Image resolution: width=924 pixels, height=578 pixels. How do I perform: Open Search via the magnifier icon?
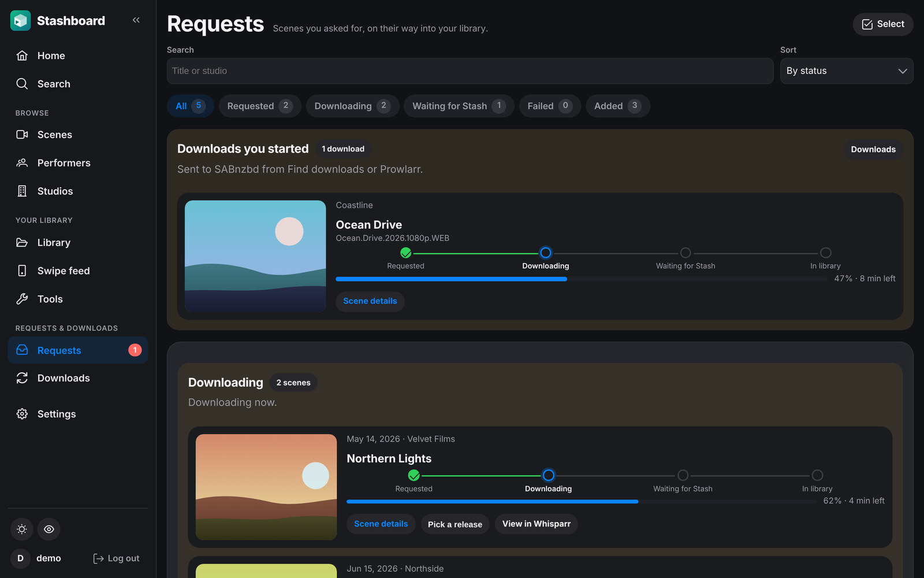click(x=22, y=84)
